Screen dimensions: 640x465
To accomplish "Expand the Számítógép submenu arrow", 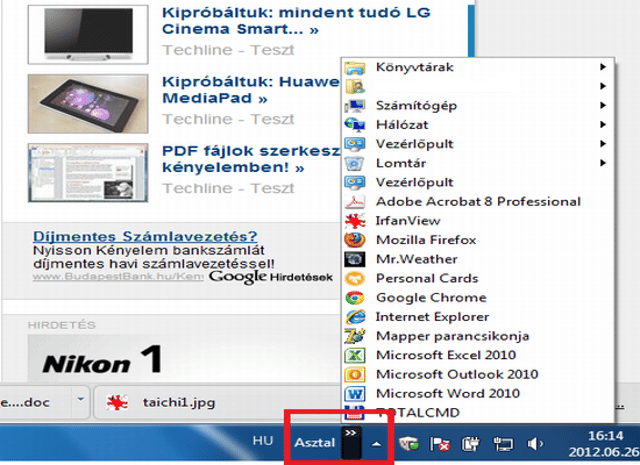I will 603,105.
